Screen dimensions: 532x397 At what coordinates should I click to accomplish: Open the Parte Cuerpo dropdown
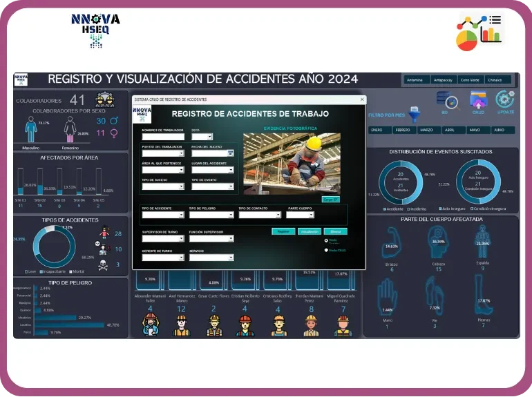coord(310,215)
